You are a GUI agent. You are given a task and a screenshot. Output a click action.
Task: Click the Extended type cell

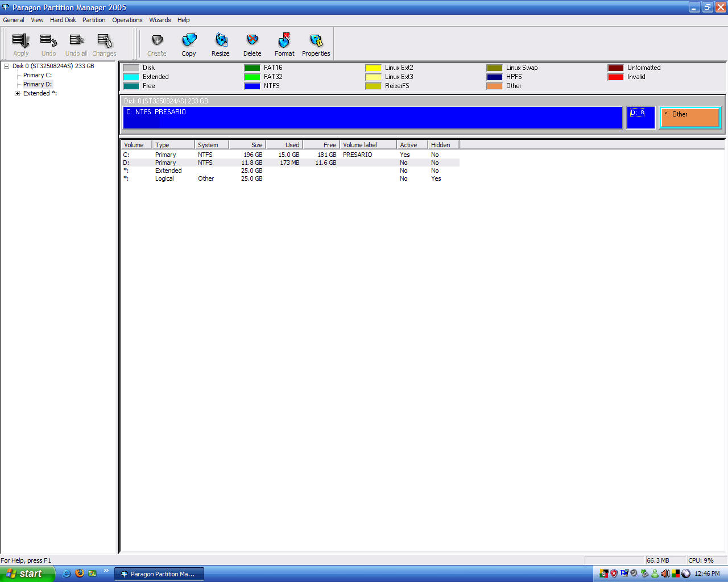tap(168, 171)
